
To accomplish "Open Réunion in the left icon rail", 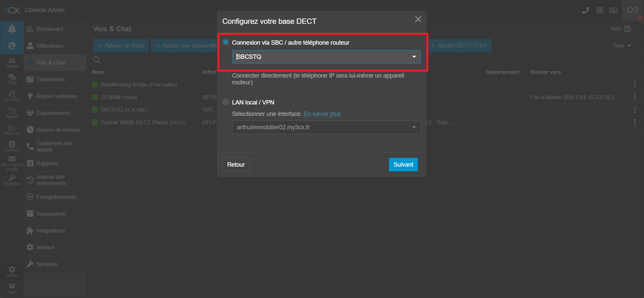I will [12, 96].
